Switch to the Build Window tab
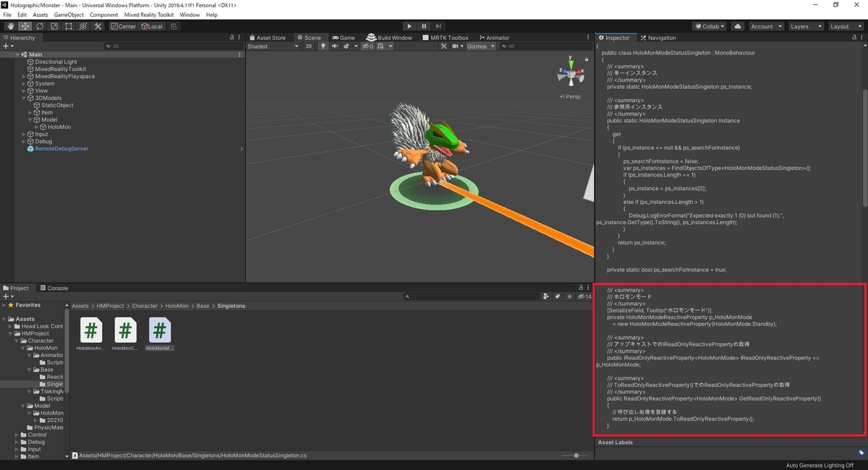The width and height of the screenshot is (868, 470). coord(390,38)
